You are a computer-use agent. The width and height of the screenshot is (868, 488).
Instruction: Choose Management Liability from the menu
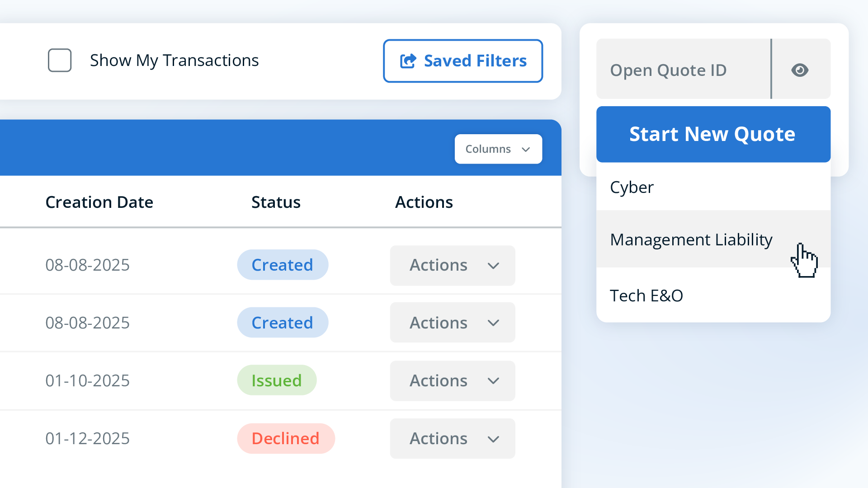(691, 239)
